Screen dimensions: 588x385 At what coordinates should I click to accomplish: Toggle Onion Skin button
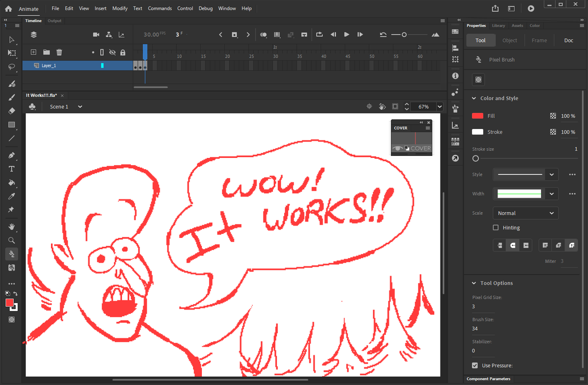coord(264,35)
